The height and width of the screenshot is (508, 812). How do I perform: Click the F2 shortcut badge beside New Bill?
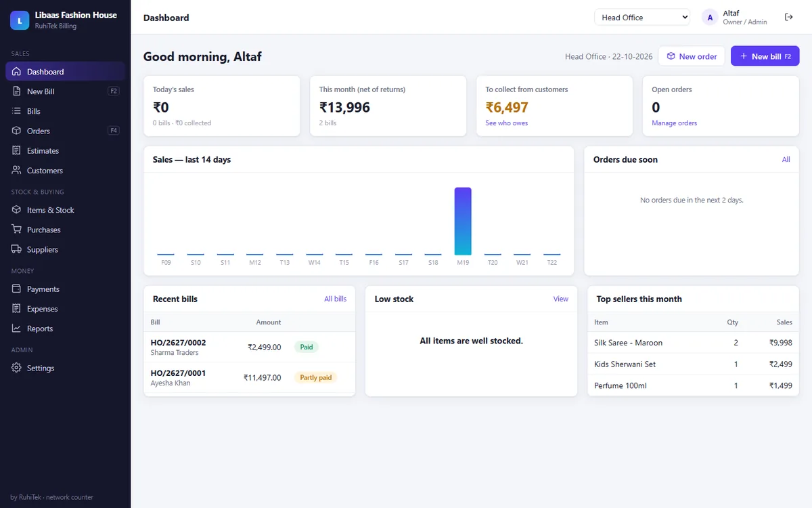point(114,91)
